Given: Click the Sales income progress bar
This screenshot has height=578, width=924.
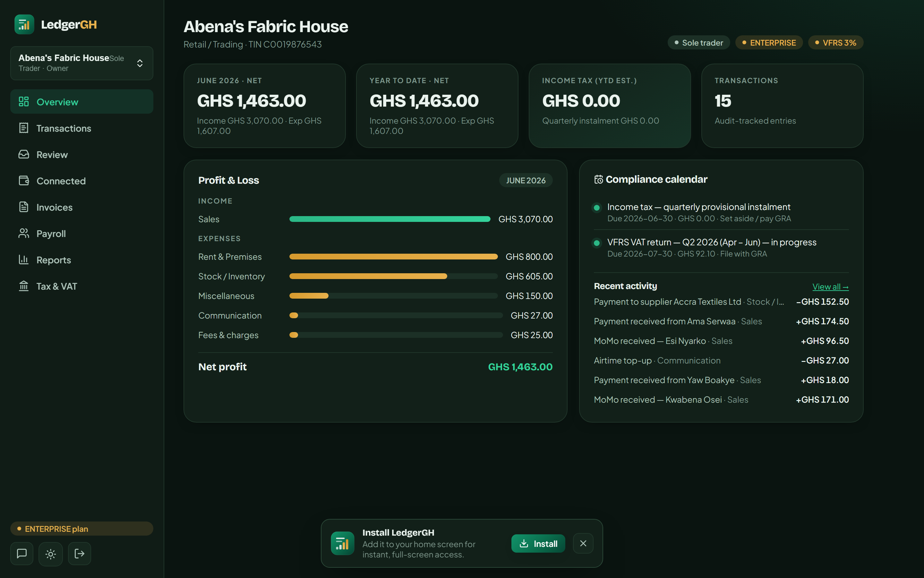Looking at the screenshot, I should coord(390,219).
